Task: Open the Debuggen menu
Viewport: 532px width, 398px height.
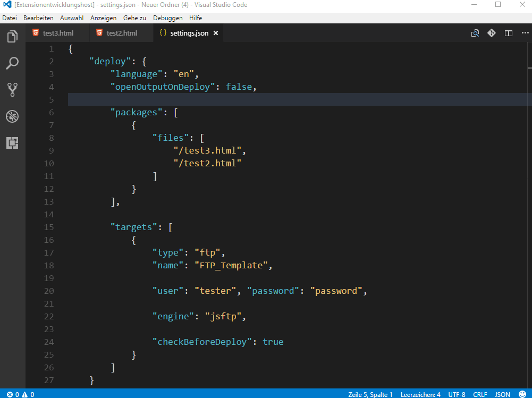Action: (167, 18)
